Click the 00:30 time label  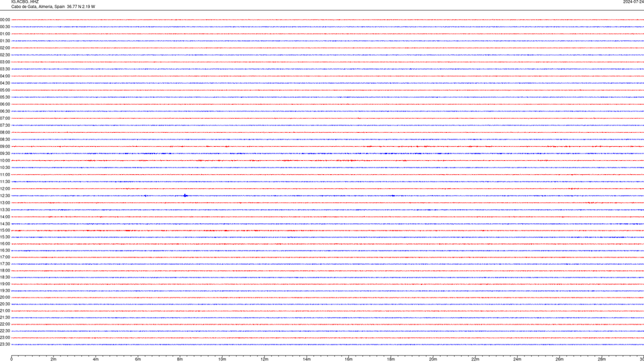pos(5,27)
